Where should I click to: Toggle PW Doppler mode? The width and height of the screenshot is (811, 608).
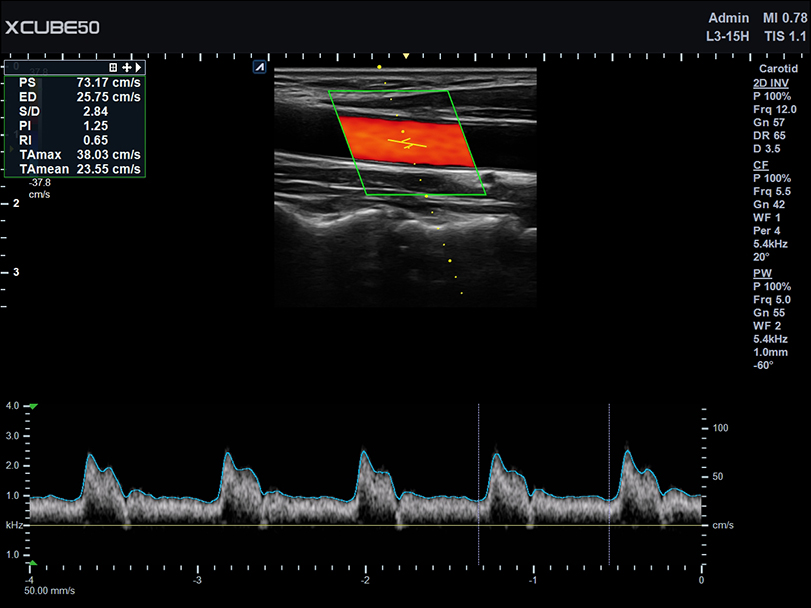tap(761, 272)
